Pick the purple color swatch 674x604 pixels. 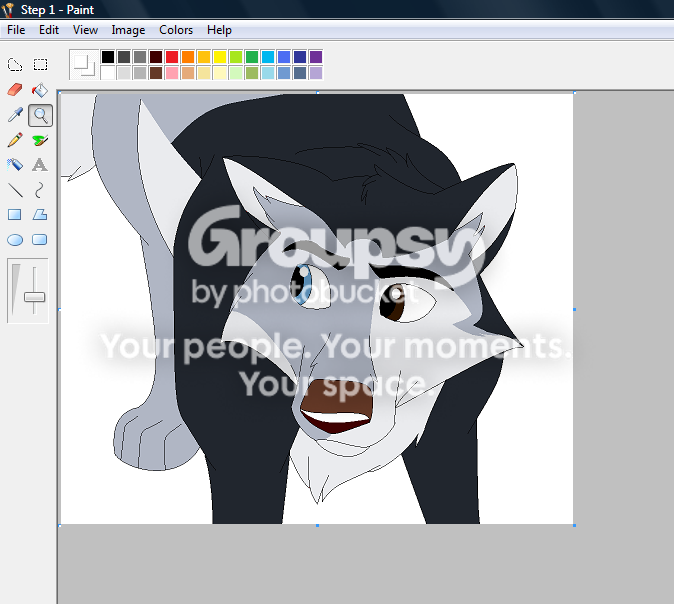pos(316,57)
